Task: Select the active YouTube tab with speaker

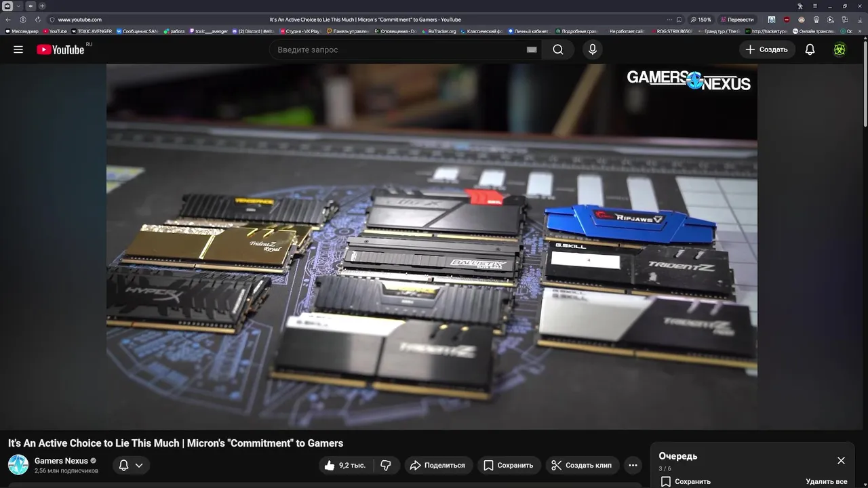Action: (x=7, y=6)
